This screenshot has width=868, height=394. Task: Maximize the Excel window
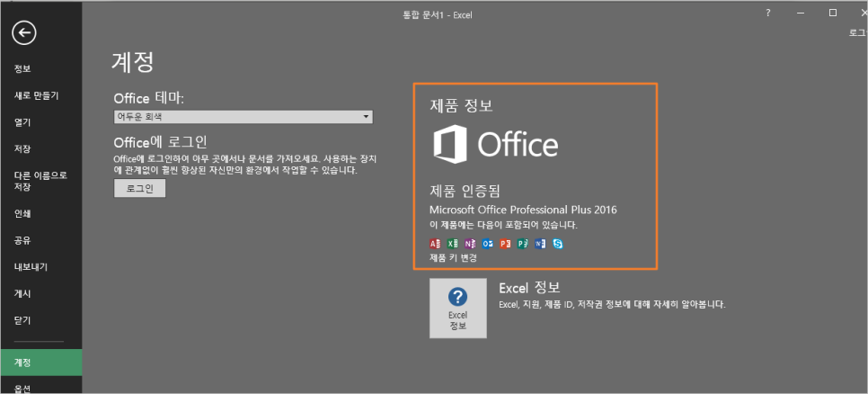(833, 13)
